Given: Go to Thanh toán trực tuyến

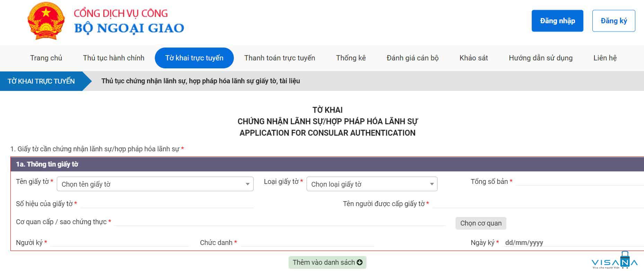Looking at the screenshot, I should pos(280,58).
